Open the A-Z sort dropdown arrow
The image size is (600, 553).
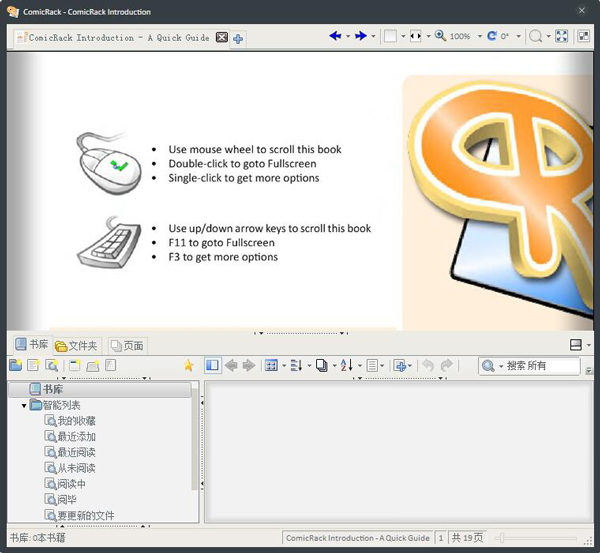click(360, 366)
